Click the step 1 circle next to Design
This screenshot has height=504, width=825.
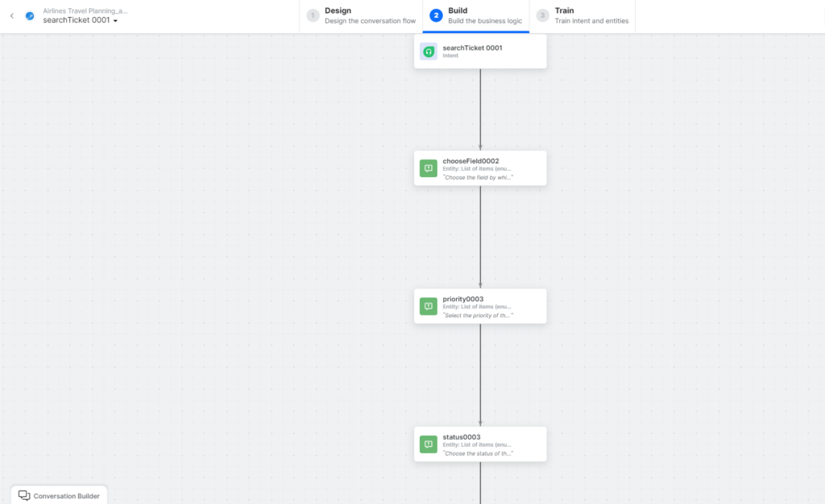point(312,15)
